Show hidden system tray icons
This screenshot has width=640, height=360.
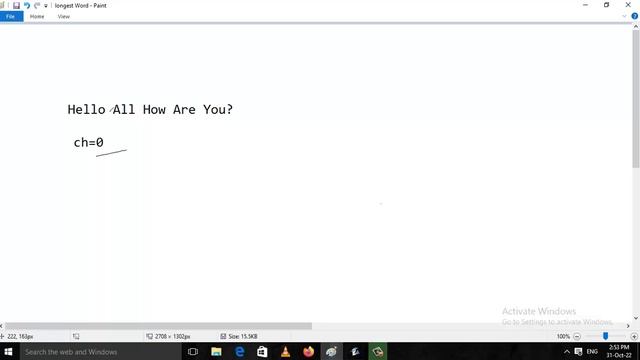click(x=567, y=351)
